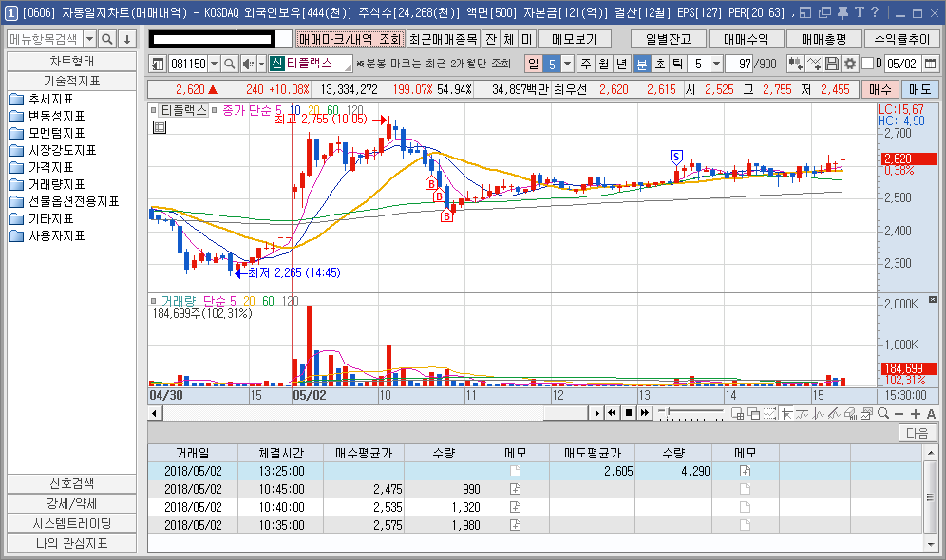
Task: Click the chart layout icon left of stock code
Action: point(158,64)
